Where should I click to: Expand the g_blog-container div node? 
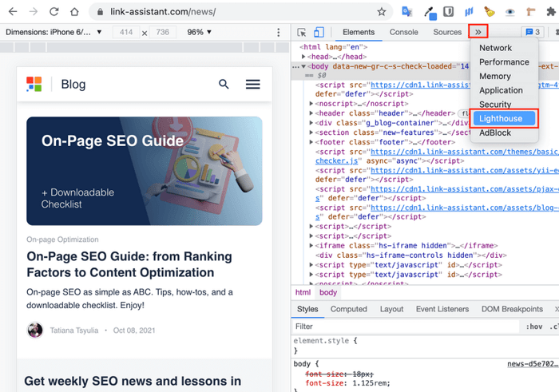click(311, 123)
